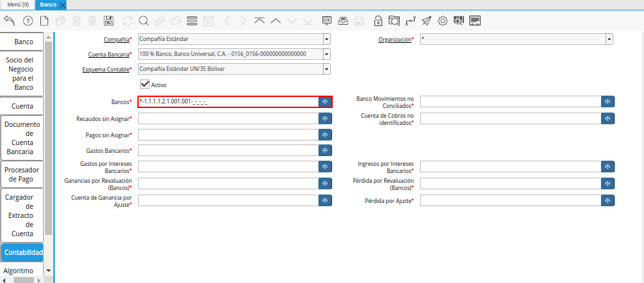
Task: Select the Procesador de Pago side tab
Action: pyautogui.click(x=22, y=174)
